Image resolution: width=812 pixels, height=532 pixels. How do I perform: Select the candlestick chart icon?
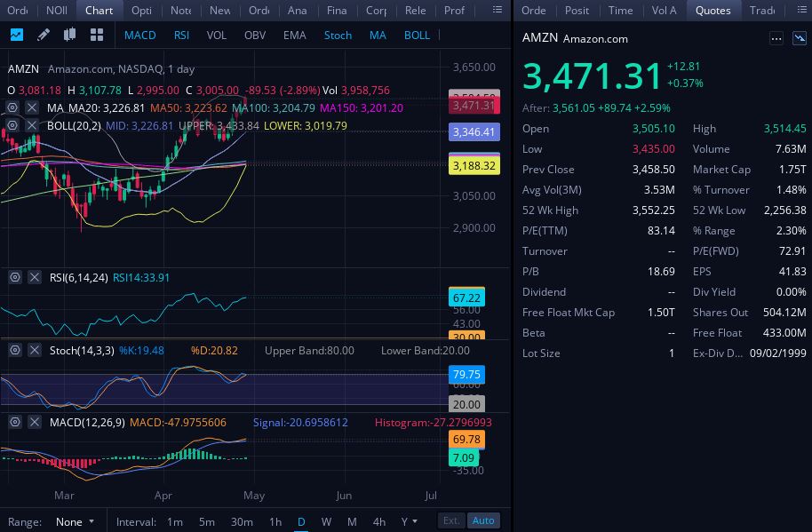click(69, 35)
